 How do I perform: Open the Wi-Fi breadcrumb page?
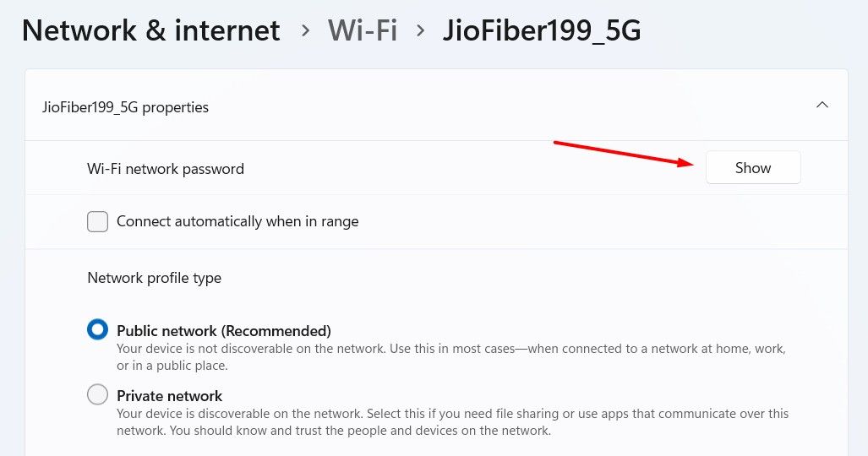[362, 31]
